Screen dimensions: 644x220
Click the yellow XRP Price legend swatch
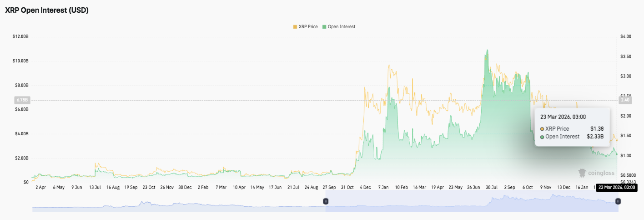295,27
